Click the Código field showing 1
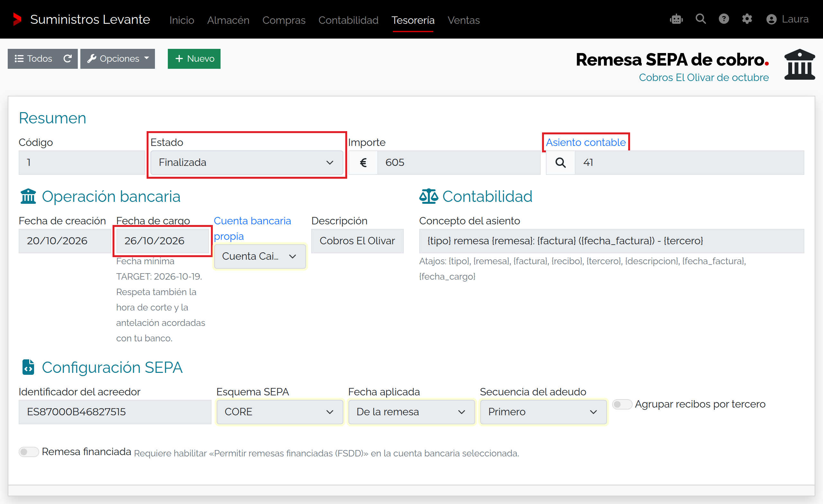Screen dimensions: 823x504 click(x=82, y=163)
